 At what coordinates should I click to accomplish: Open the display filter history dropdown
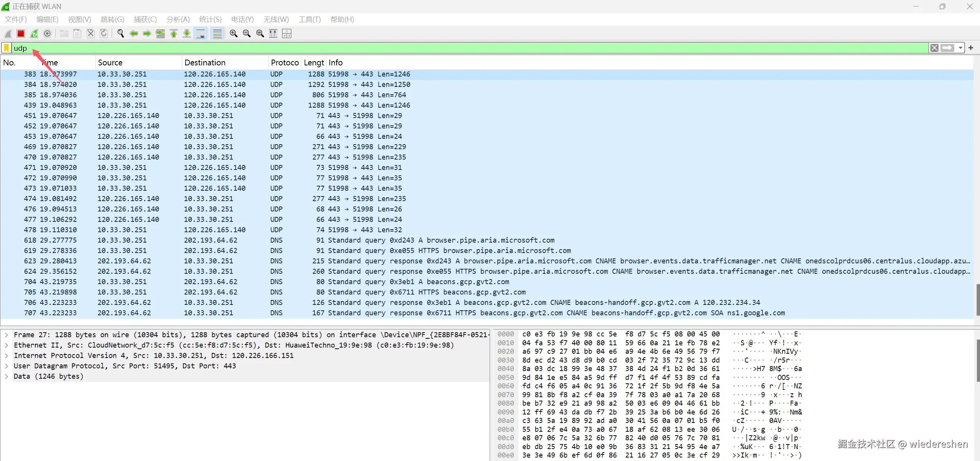[x=960, y=48]
